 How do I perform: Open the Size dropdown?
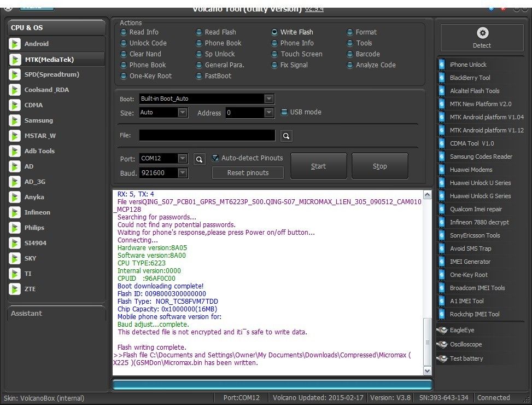click(x=183, y=112)
